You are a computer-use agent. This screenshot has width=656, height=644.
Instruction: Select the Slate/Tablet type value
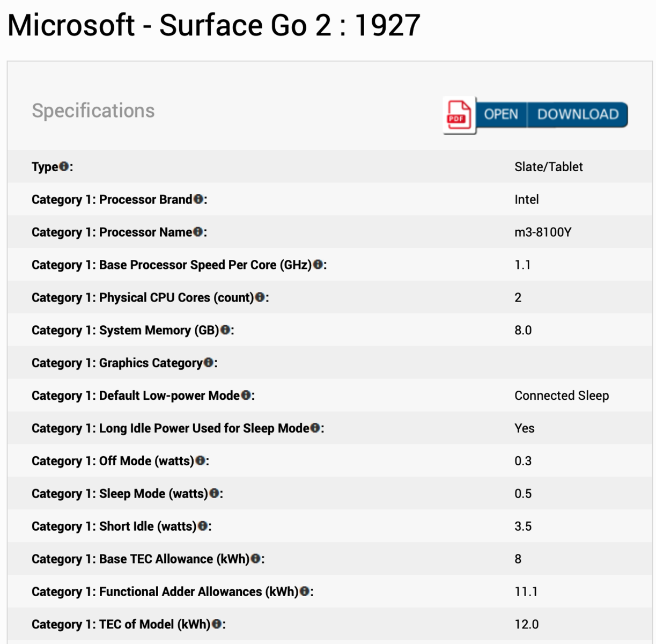click(x=548, y=167)
